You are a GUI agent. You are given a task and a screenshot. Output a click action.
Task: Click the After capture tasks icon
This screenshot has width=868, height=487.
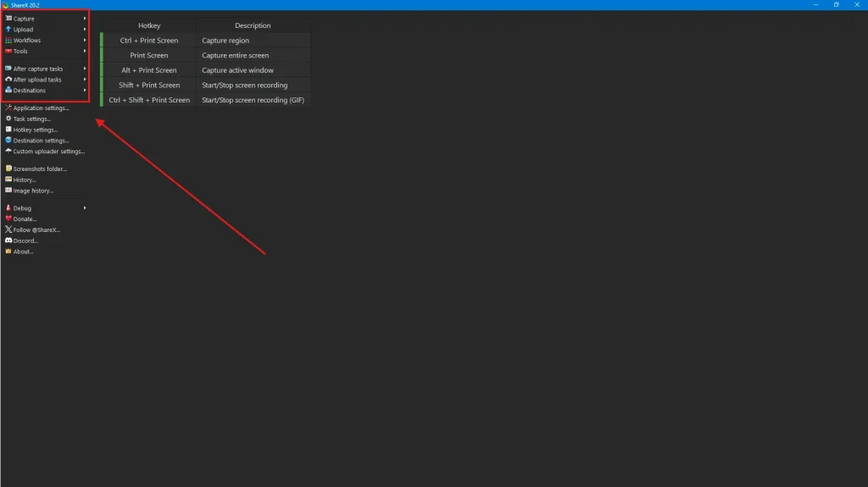8,68
